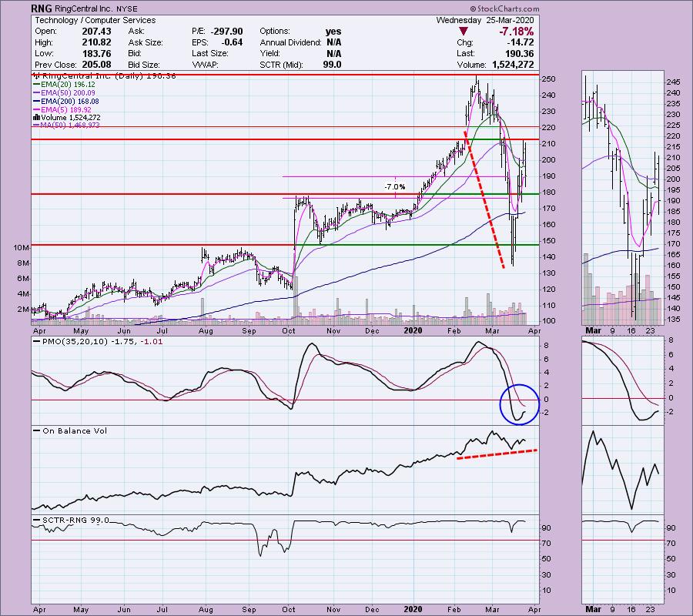Click the volume bars icon in legend
The height and width of the screenshot is (616, 693).
coord(36,118)
